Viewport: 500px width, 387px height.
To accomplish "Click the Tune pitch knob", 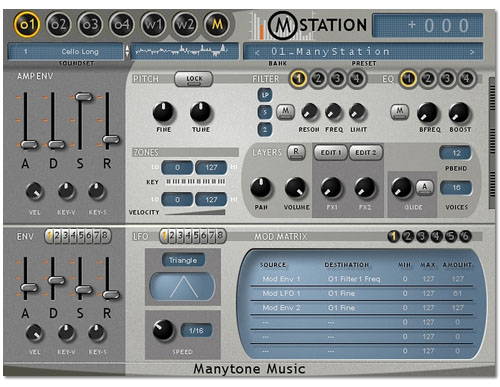I will 200,112.
